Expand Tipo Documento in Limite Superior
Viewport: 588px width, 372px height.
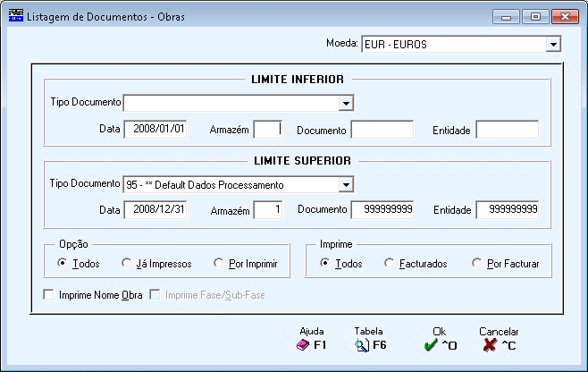click(345, 185)
